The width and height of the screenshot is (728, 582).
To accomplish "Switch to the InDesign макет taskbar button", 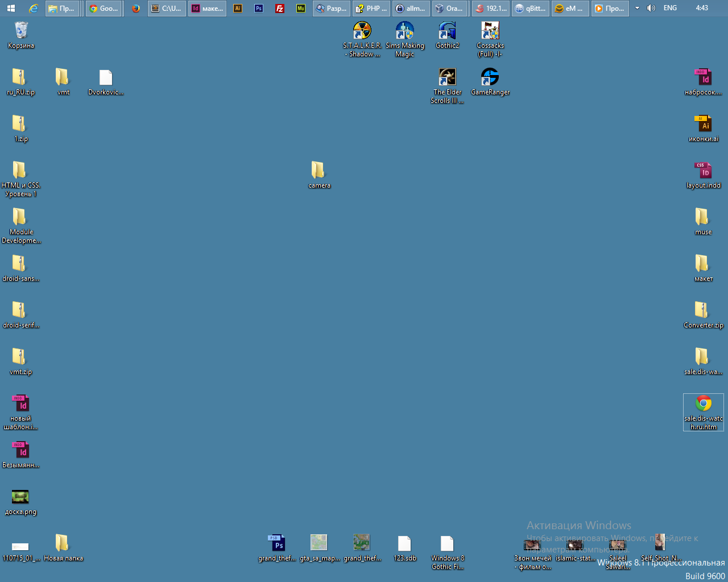I will click(208, 9).
